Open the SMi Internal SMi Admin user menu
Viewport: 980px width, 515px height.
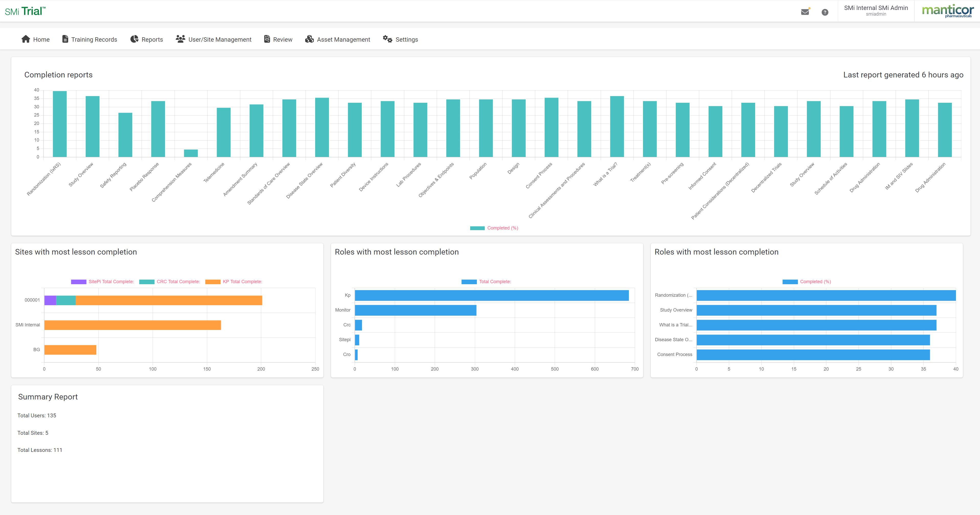[x=876, y=11]
